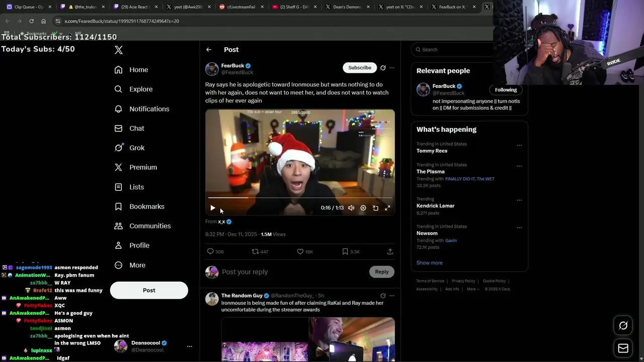Open Lists in sidebar

pos(129,187)
